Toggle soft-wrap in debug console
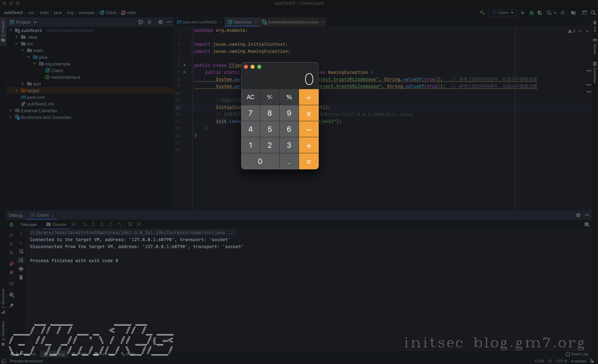The image size is (598, 364). pos(21,252)
